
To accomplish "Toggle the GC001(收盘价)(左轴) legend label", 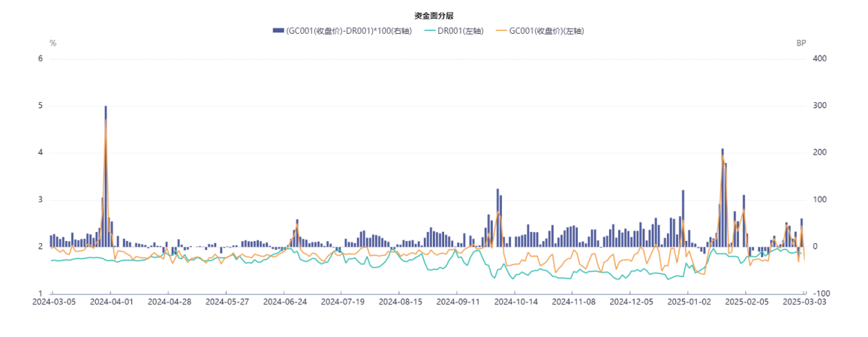I will tap(546, 31).
